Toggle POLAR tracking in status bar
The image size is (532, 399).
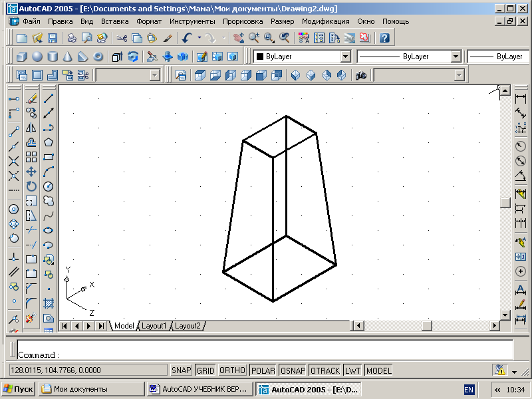click(263, 370)
